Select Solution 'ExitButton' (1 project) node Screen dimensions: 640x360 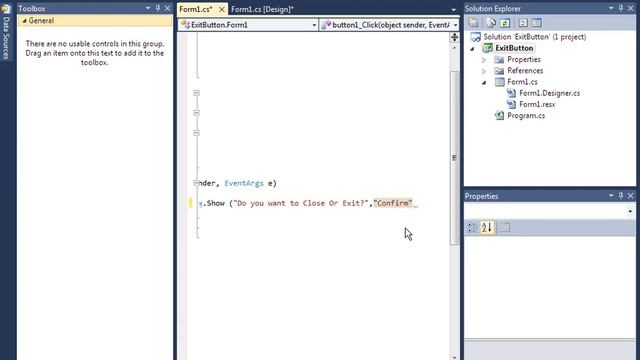coord(535,37)
